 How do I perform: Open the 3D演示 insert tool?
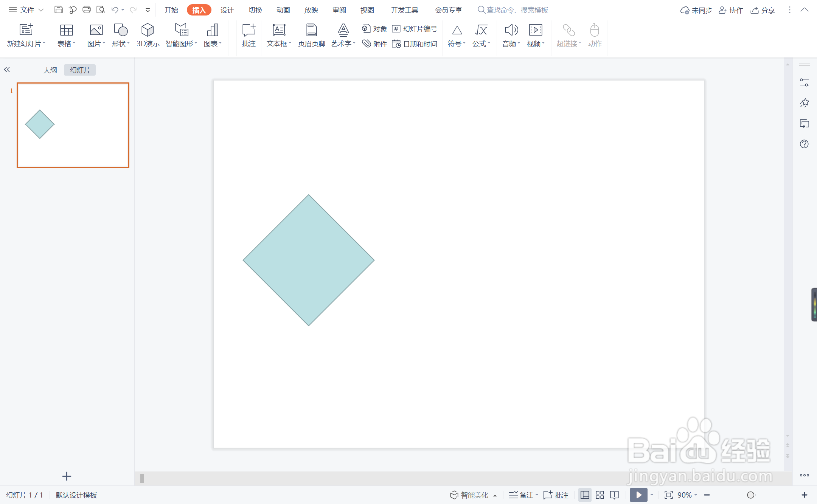[148, 36]
